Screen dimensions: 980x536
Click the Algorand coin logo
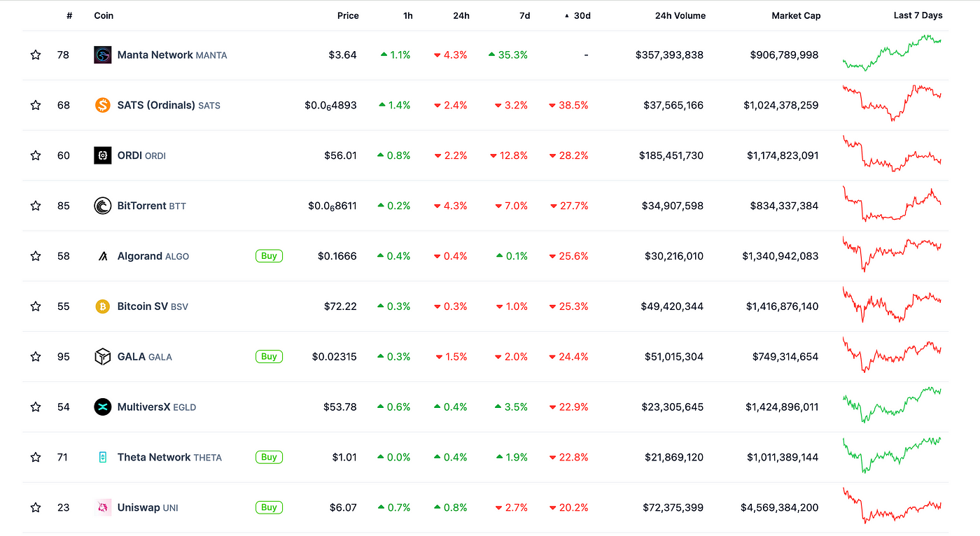(x=103, y=256)
